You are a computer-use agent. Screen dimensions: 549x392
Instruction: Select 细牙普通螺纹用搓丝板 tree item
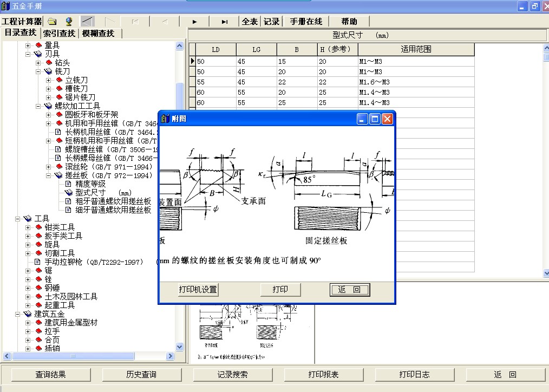coord(113,210)
